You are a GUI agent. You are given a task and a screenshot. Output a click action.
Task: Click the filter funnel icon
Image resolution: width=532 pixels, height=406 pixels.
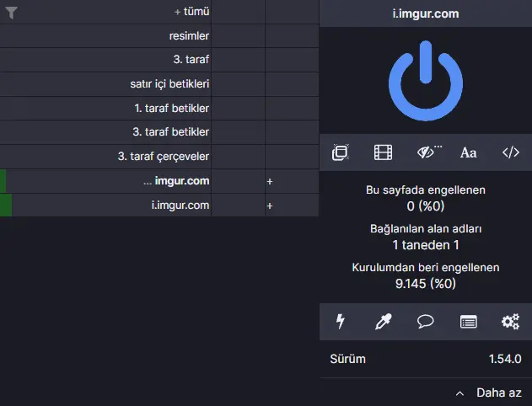[11, 13]
